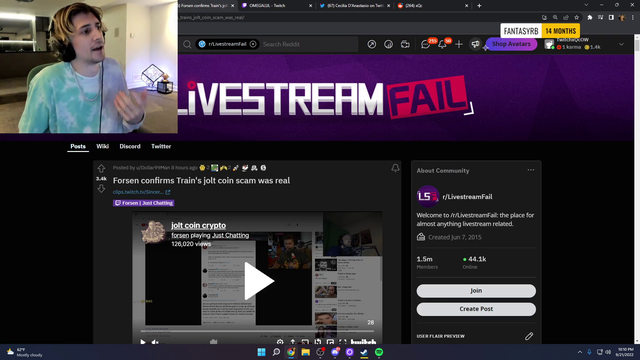Open Spotify from taskbar
The height and width of the screenshot is (360, 640).
(379, 352)
